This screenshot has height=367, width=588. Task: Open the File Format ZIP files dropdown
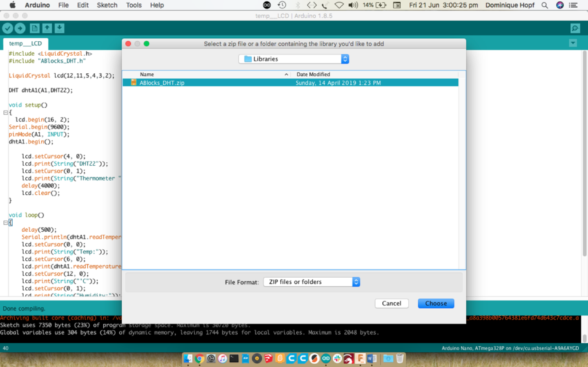(311, 282)
